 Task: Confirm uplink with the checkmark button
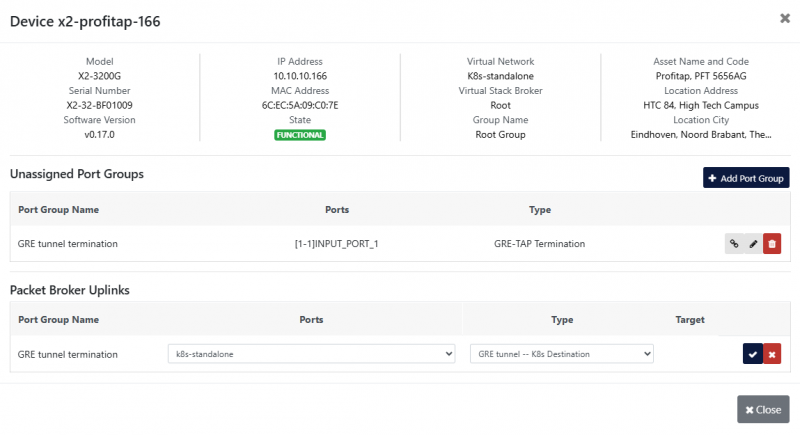pyautogui.click(x=752, y=354)
